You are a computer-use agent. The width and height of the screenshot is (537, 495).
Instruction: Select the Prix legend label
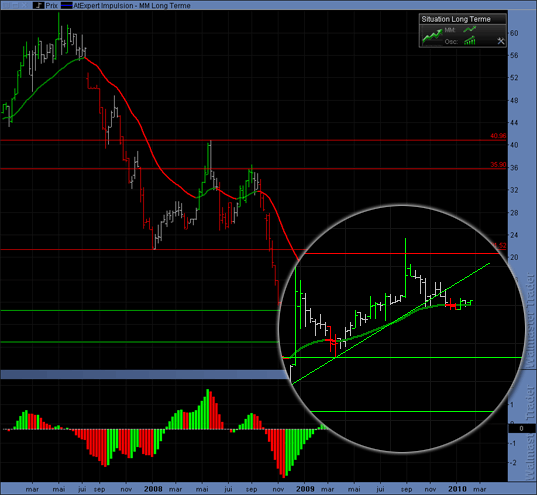pos(52,5)
